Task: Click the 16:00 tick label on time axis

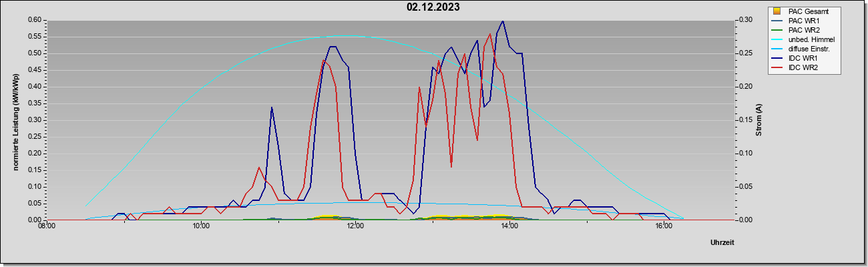Action: pyautogui.click(x=664, y=227)
